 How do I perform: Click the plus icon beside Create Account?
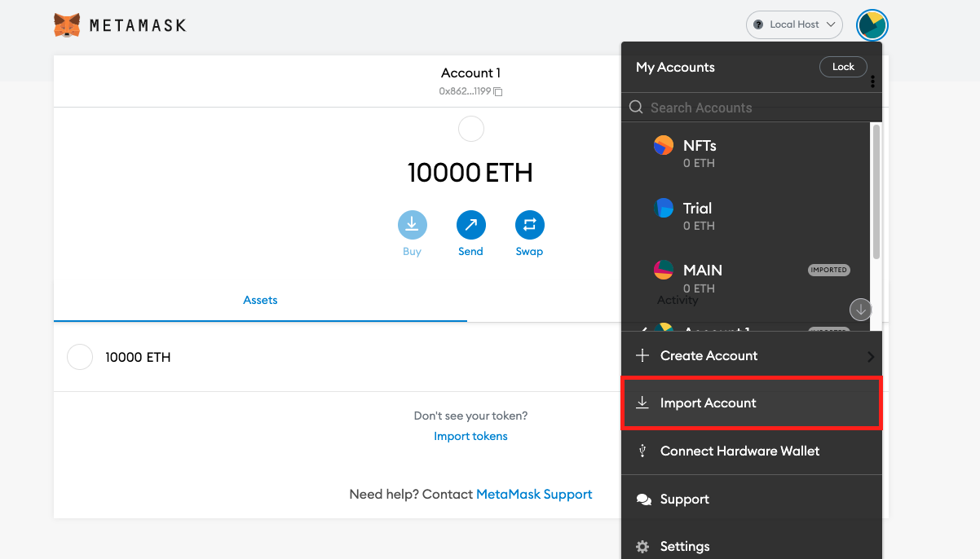(642, 356)
